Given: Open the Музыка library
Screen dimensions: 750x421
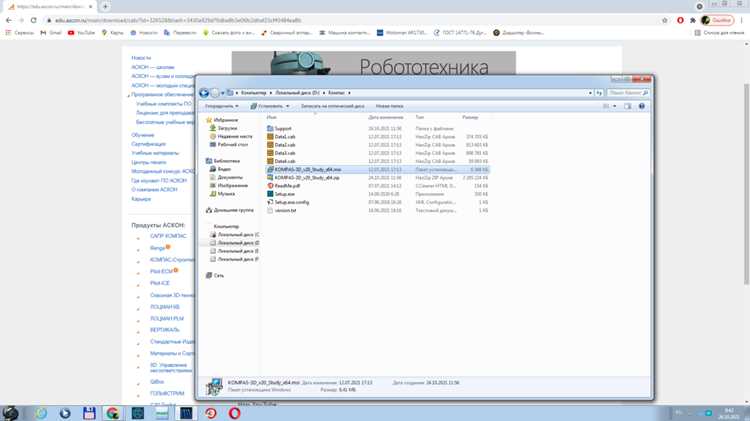Looking at the screenshot, I should click(226, 194).
